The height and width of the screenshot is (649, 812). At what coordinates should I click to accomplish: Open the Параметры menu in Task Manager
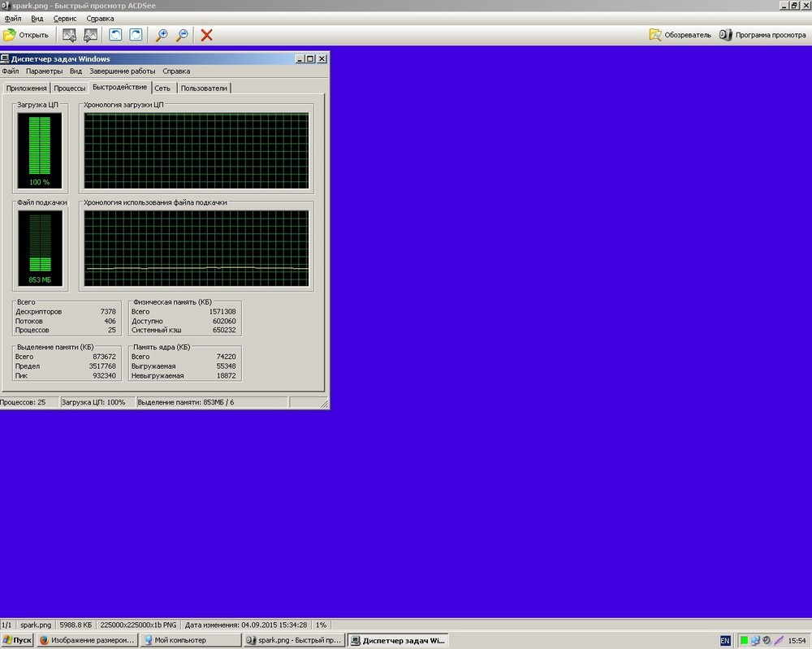tap(44, 71)
